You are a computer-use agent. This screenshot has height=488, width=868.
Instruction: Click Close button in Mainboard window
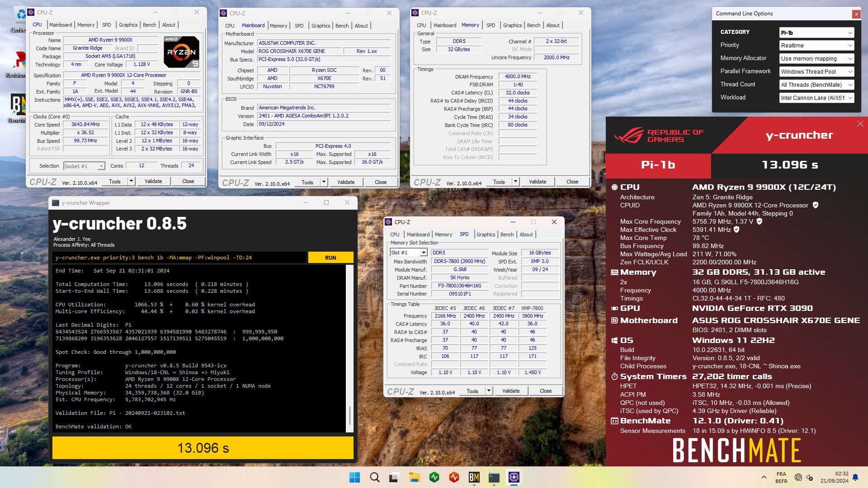pos(381,182)
